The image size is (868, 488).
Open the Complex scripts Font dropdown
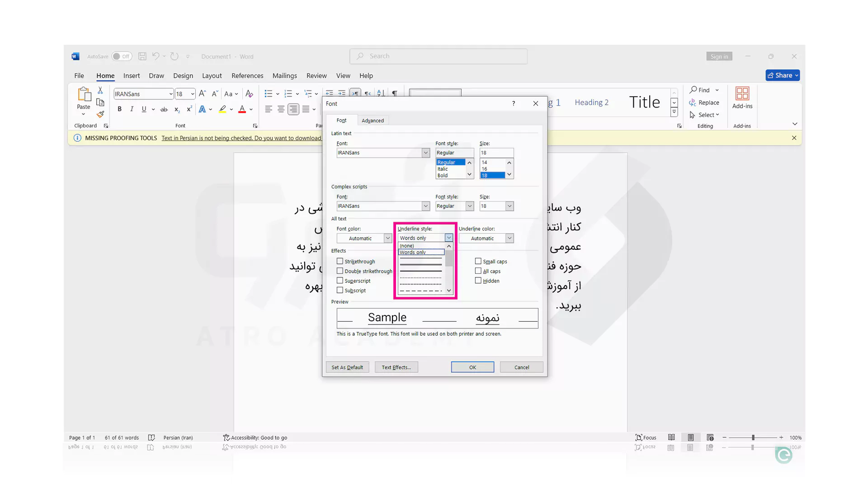(x=425, y=206)
